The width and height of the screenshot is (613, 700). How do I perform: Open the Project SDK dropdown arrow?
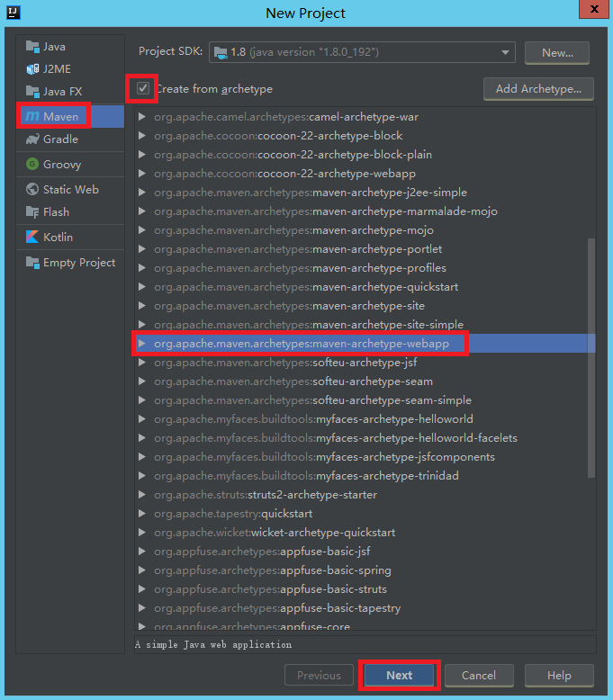point(505,53)
